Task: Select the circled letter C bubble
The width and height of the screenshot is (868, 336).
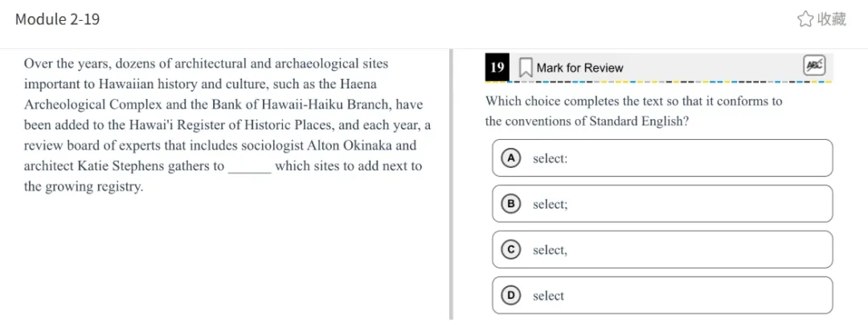Action: click(x=510, y=250)
